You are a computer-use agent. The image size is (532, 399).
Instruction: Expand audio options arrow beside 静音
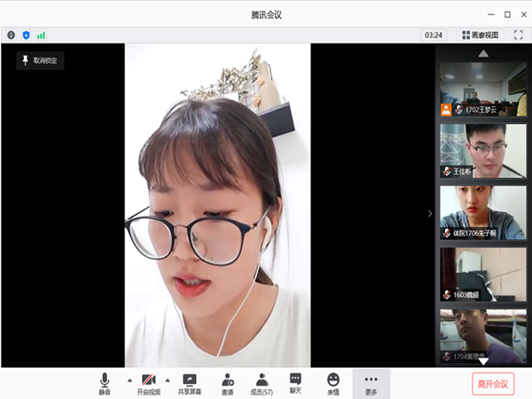coord(129,379)
